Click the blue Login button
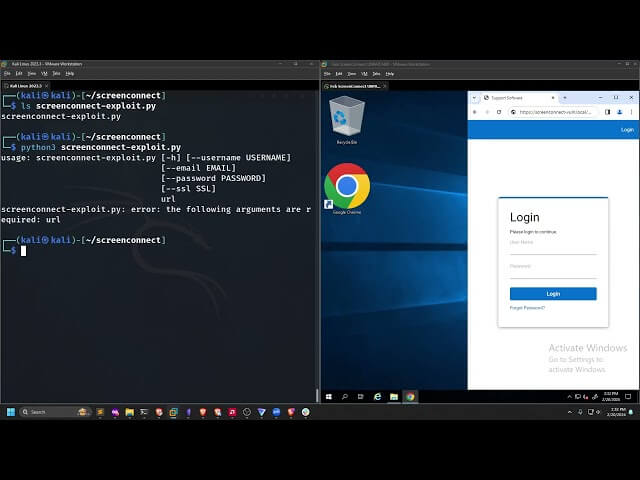Viewport: 640px width, 480px height. tap(553, 294)
